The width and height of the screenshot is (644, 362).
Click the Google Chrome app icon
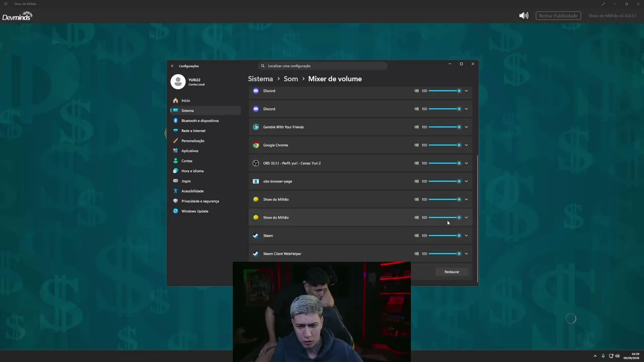click(256, 145)
